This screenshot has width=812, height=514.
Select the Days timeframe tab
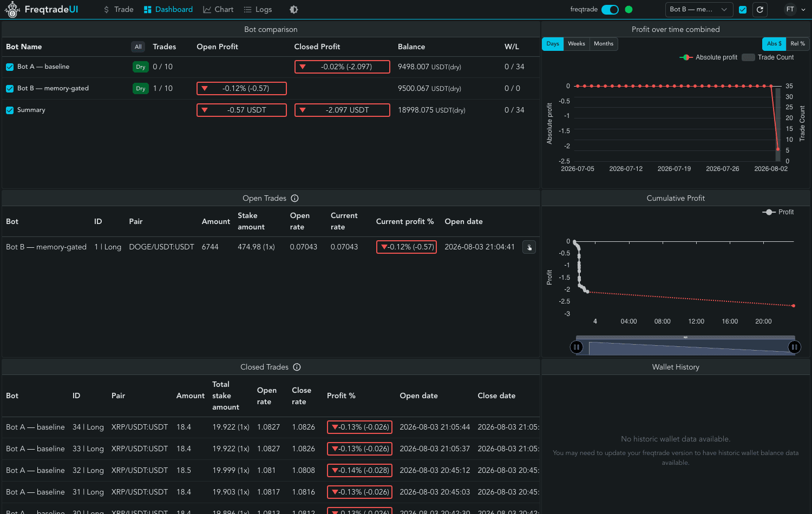tap(553, 44)
